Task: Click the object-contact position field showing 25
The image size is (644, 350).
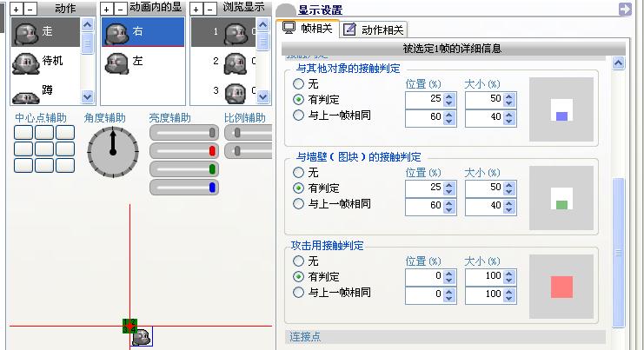Action: [424, 99]
